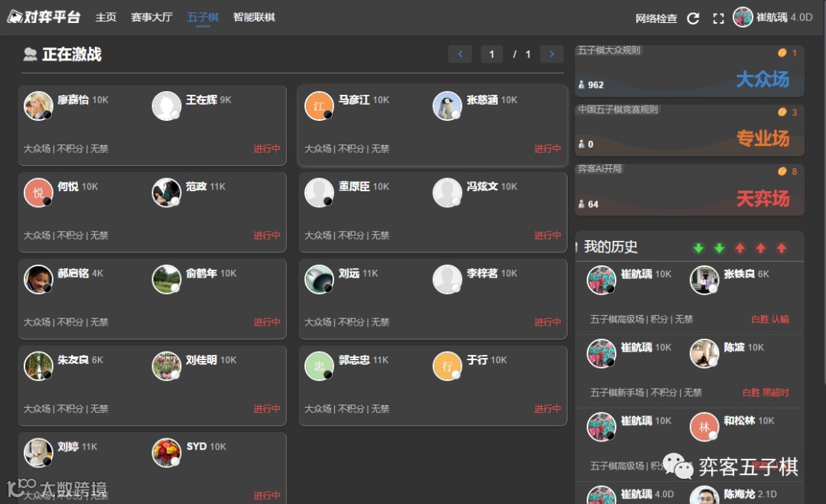Click the refresh icon in top bar
Viewport: 826px width, 504px height.
click(693, 18)
